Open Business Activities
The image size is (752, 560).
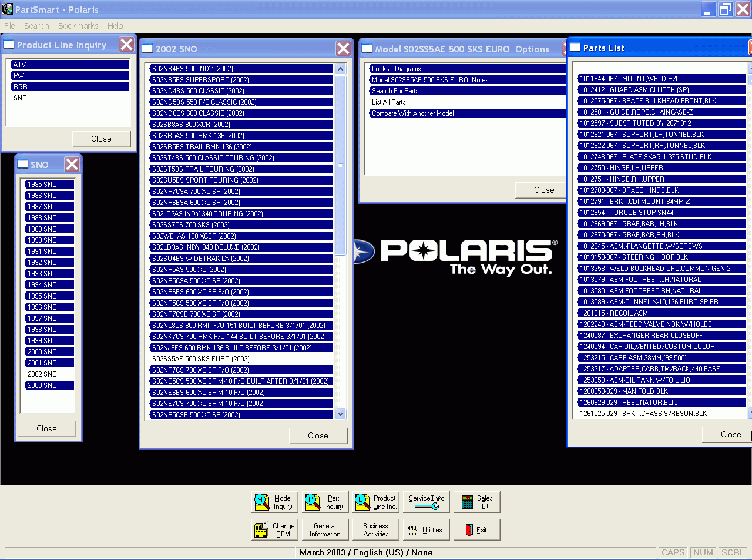[x=376, y=530]
